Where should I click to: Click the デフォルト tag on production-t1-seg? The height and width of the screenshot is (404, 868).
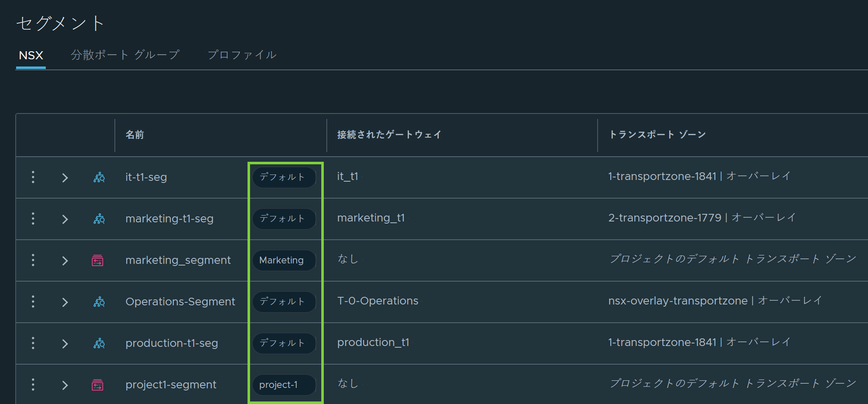[x=284, y=343]
